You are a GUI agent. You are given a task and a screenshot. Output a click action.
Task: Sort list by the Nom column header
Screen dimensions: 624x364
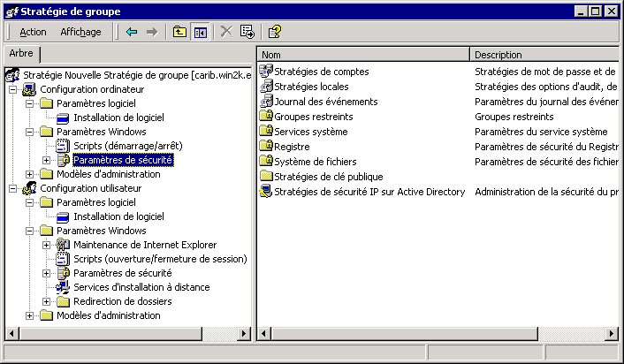point(363,55)
